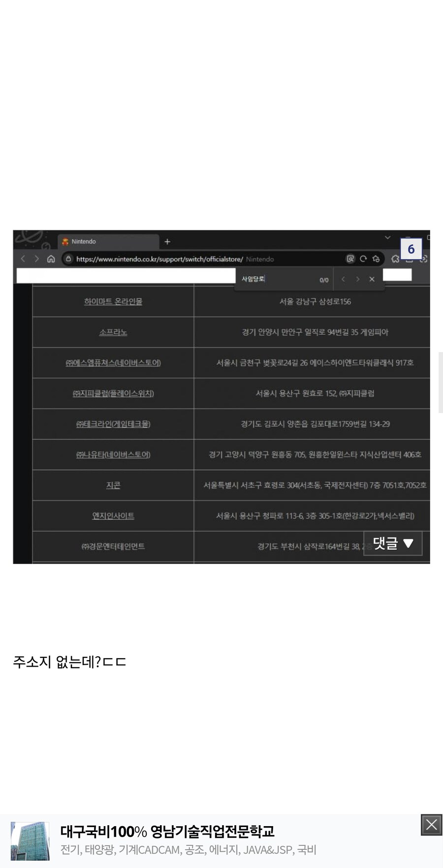The width and height of the screenshot is (443, 868).
Task: Open the 영남기술직업전문학교 ad building thumbnail
Action: coord(30,840)
